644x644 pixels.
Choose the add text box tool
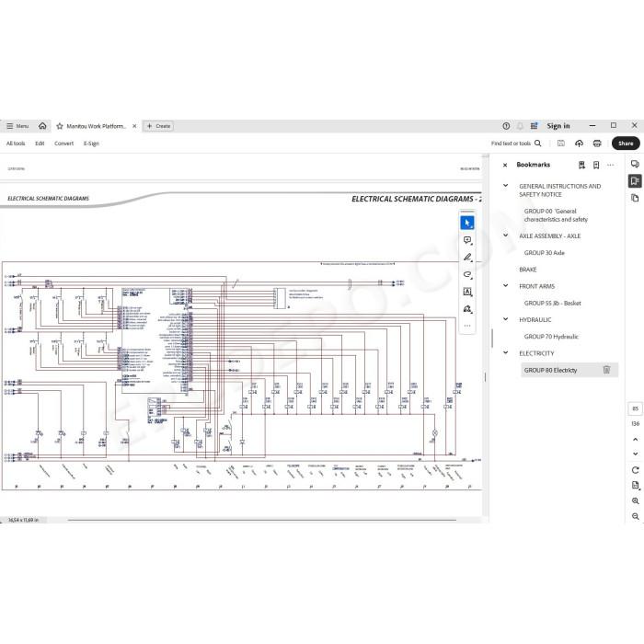(x=467, y=292)
